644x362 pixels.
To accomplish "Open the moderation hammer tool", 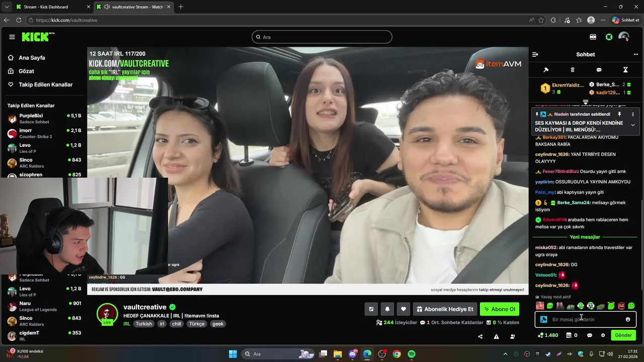I will [x=546, y=70].
